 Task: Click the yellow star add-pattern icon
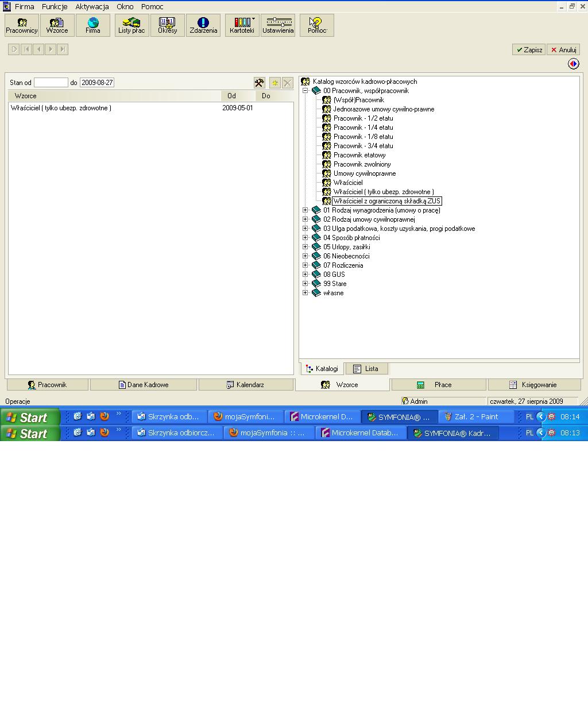pos(275,83)
